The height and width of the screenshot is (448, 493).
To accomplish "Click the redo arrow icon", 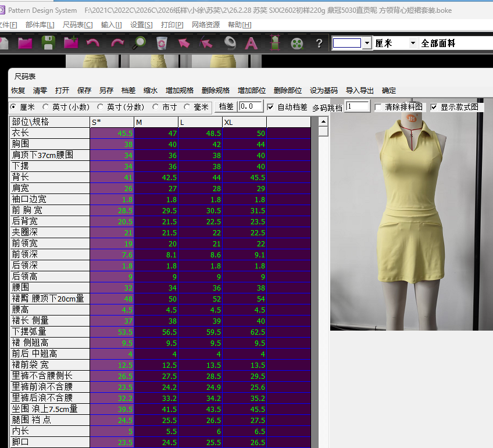I will (x=117, y=43).
